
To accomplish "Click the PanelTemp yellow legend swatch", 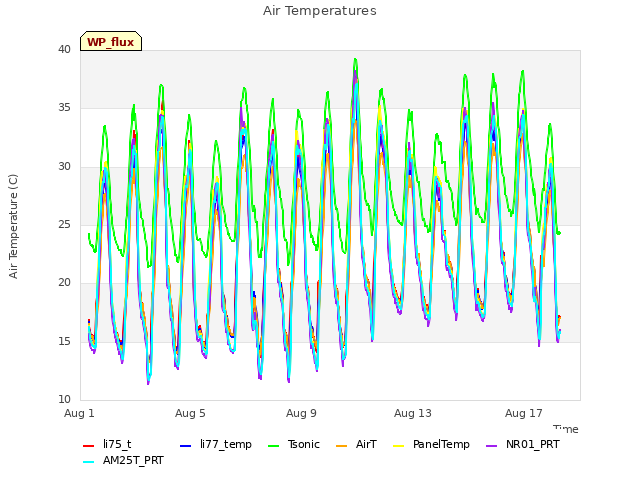I will [398, 446].
